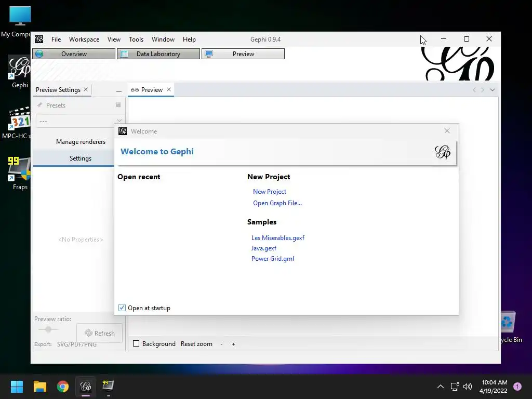The image size is (532, 399).
Task: Click the Gephi desktop shortcut
Action: click(x=20, y=72)
